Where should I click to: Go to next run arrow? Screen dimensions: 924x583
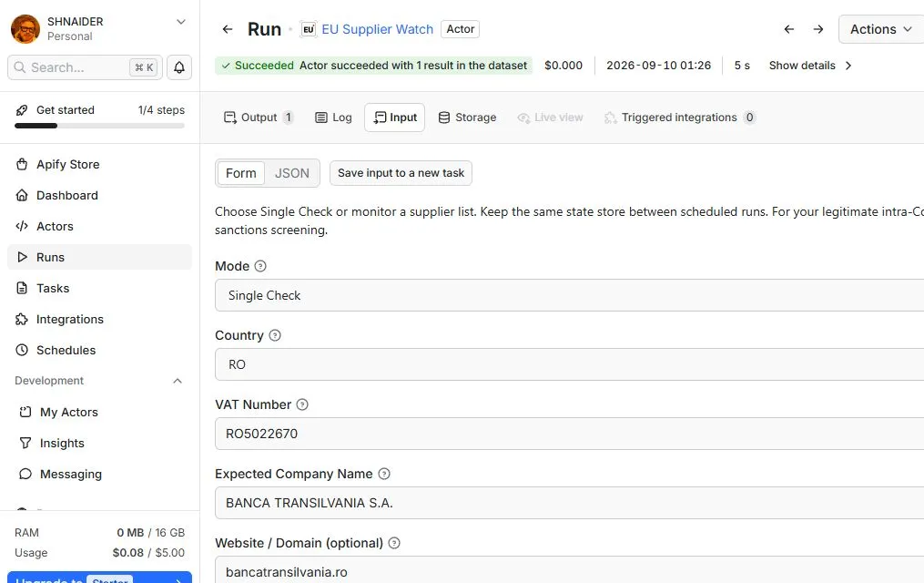817,29
